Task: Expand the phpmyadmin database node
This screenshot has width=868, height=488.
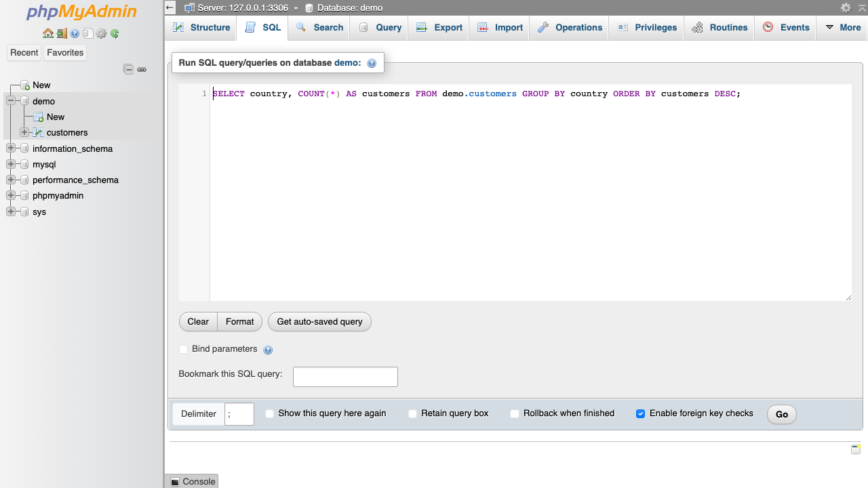Action: click(11, 195)
